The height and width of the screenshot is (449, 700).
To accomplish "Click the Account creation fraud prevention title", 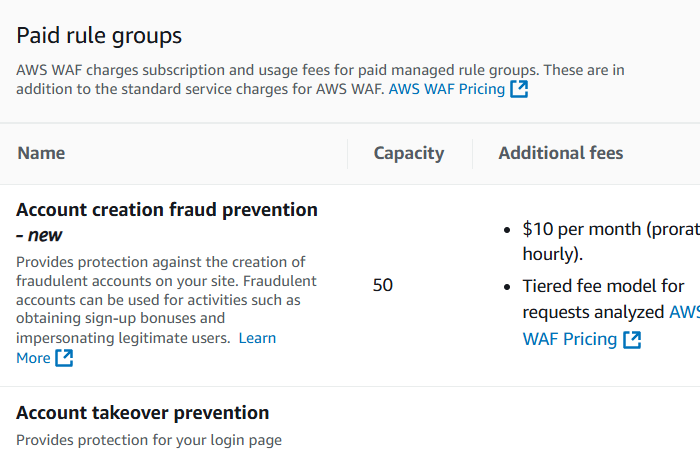I will 167,210.
